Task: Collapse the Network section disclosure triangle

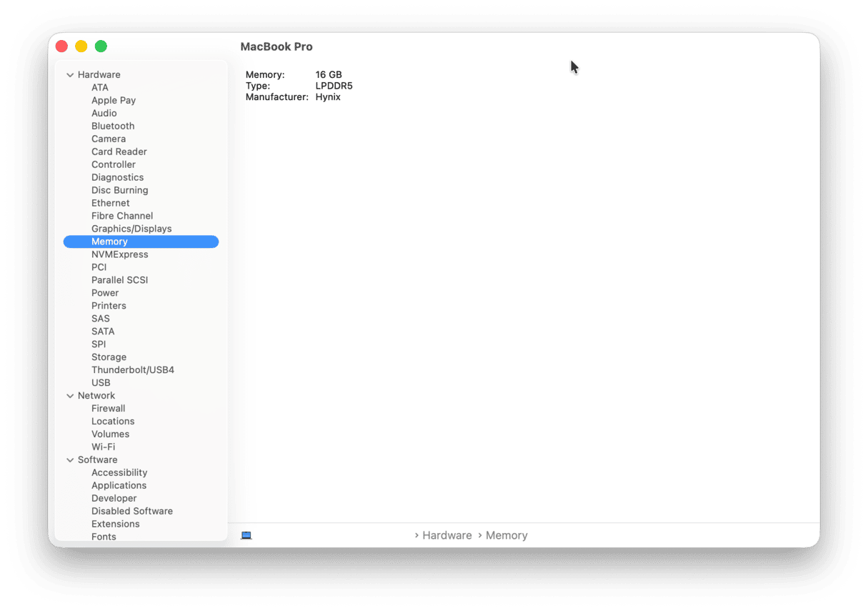Action: [70, 396]
